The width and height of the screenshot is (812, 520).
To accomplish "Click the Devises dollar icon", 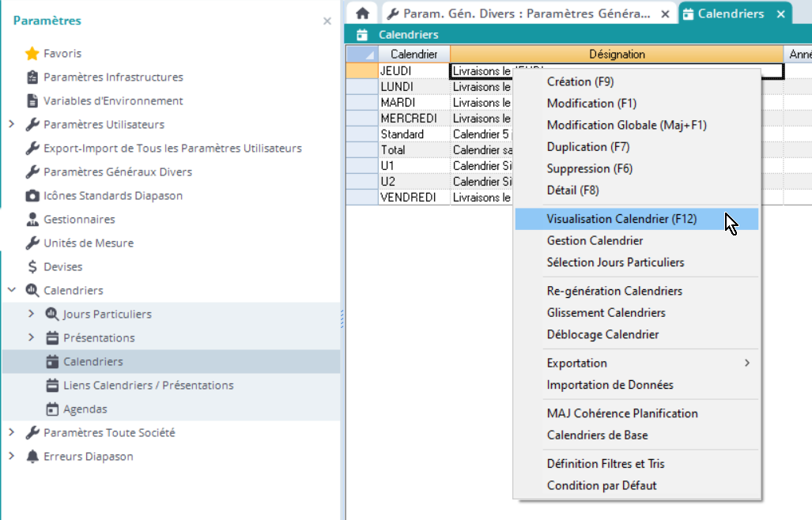I will tap(32, 267).
